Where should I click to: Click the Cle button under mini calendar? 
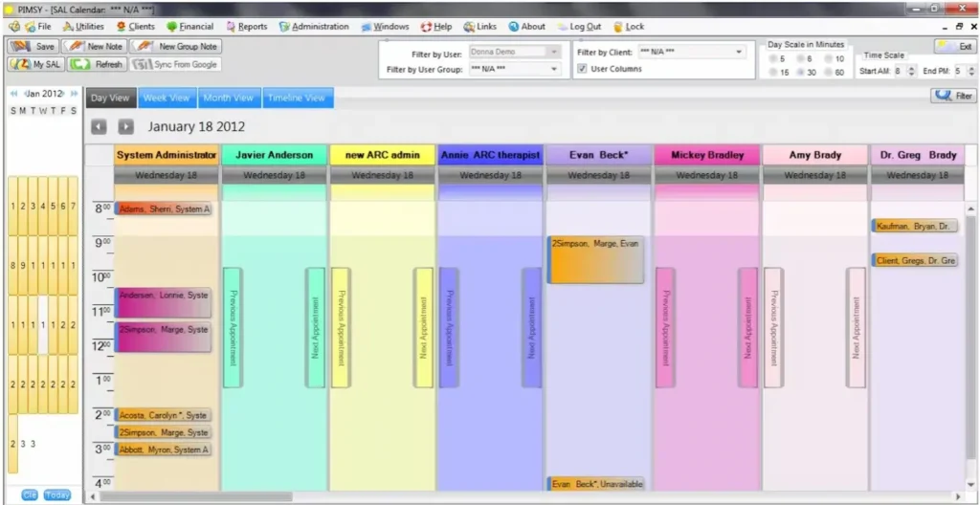[x=30, y=495]
